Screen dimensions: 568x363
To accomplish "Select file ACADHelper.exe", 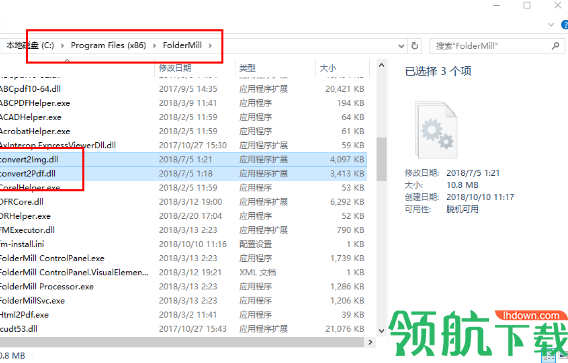I will point(31,117).
